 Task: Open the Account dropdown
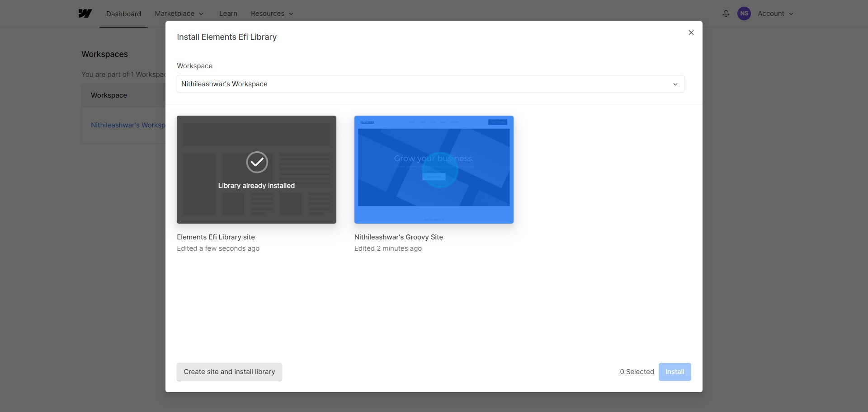click(775, 14)
